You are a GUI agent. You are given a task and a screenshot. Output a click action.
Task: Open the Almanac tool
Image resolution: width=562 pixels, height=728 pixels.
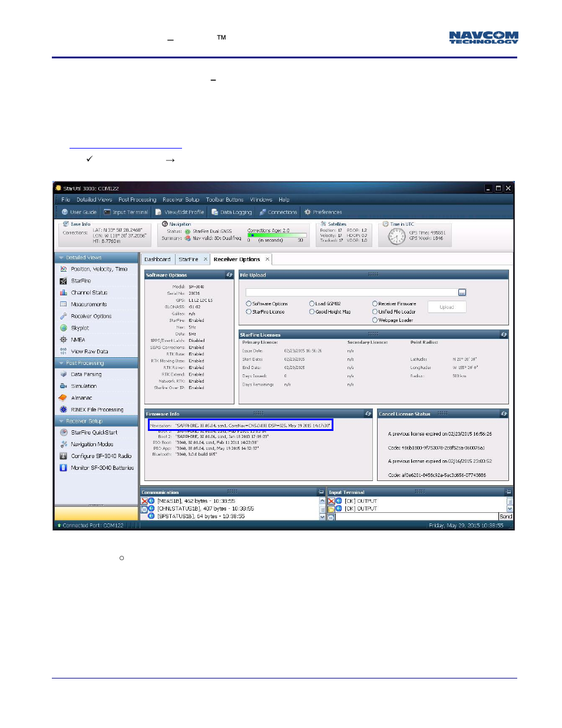(76, 398)
